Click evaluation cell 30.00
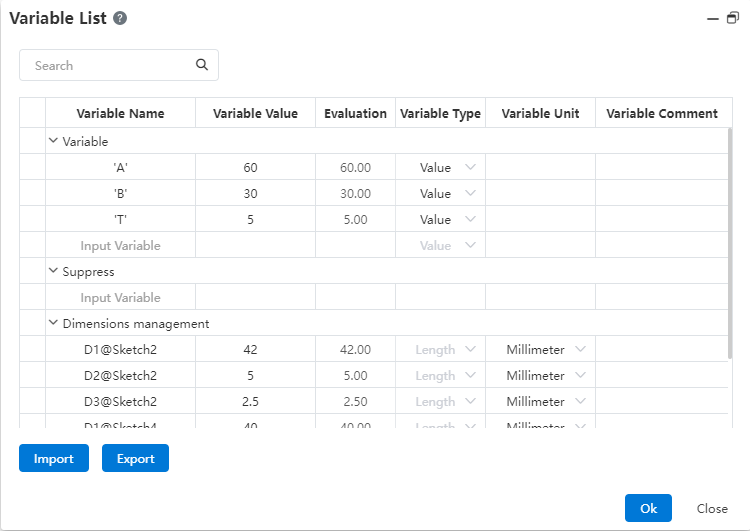Screen dimensions: 750x531 click(355, 193)
